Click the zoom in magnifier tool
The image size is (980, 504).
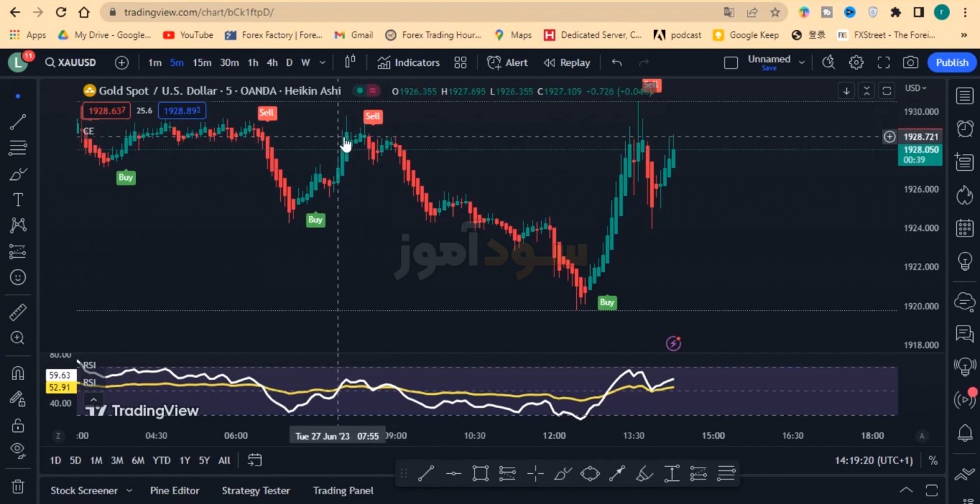pyautogui.click(x=18, y=338)
